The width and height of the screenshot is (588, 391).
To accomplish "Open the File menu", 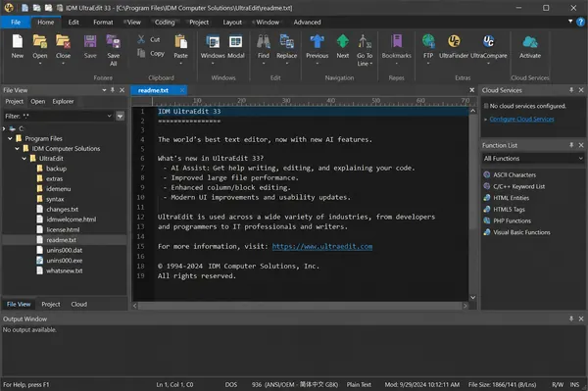I will (16, 23).
